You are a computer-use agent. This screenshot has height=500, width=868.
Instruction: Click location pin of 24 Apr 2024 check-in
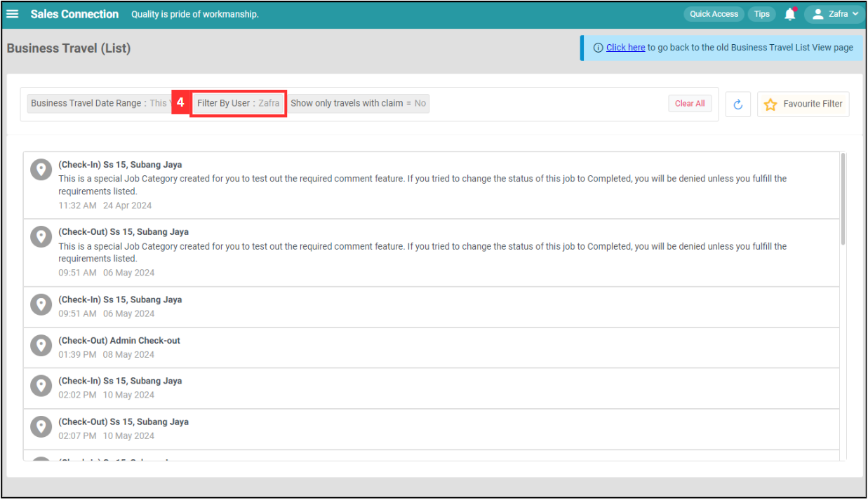pos(41,169)
